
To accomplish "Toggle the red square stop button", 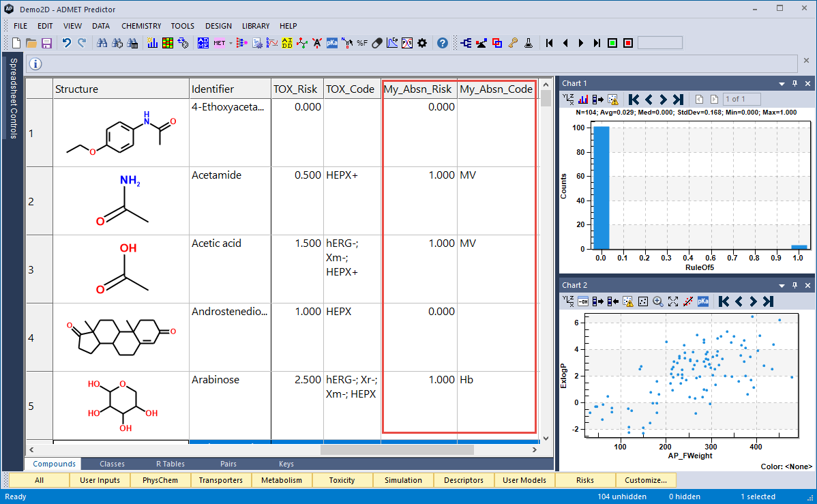I will pyautogui.click(x=628, y=43).
